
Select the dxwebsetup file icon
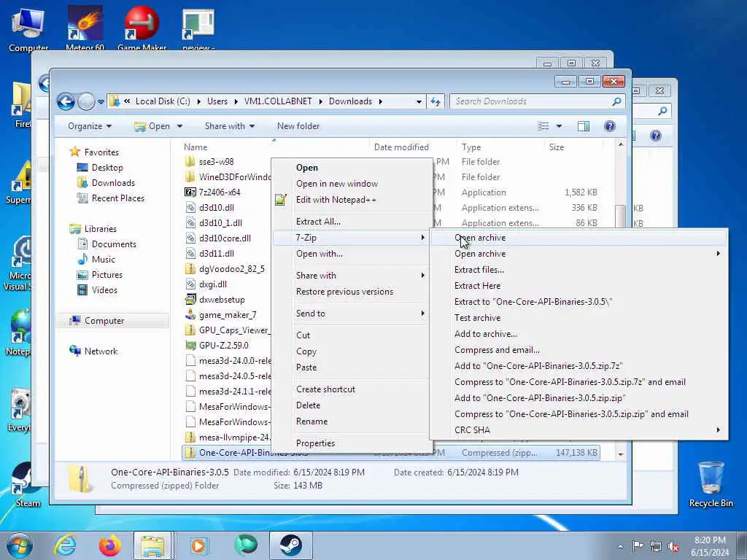(x=190, y=300)
